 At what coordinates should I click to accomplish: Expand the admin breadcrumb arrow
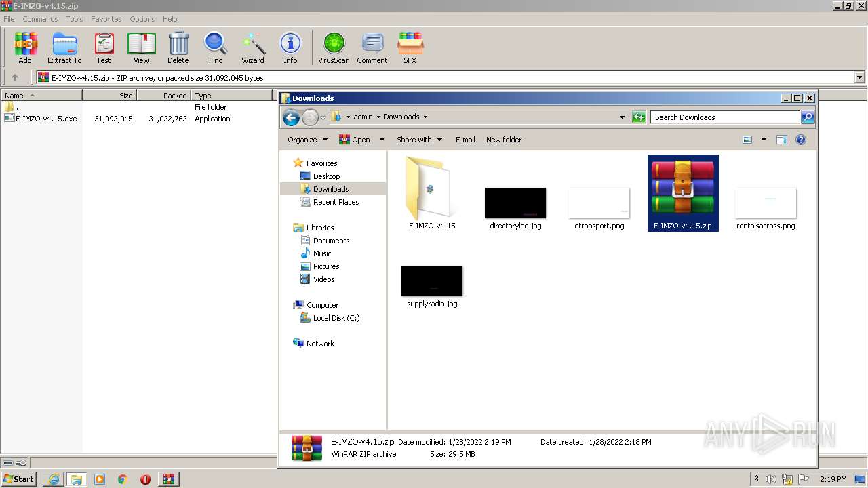(x=378, y=117)
